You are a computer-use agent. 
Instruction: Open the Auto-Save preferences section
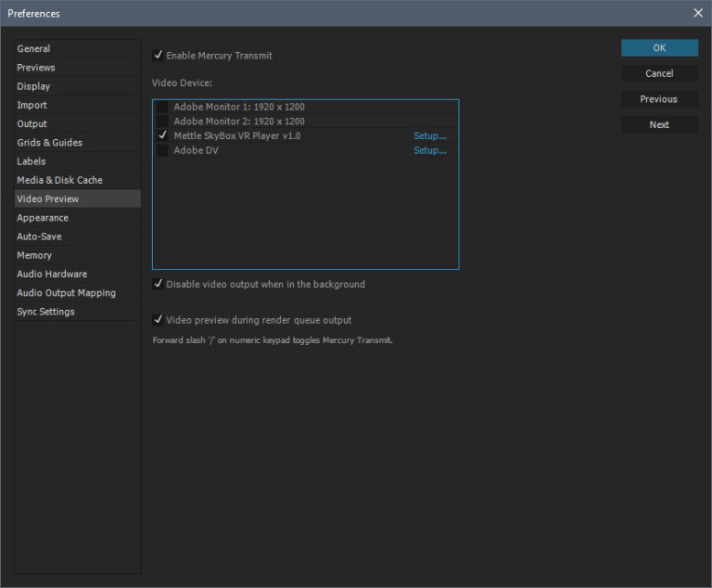tap(39, 236)
